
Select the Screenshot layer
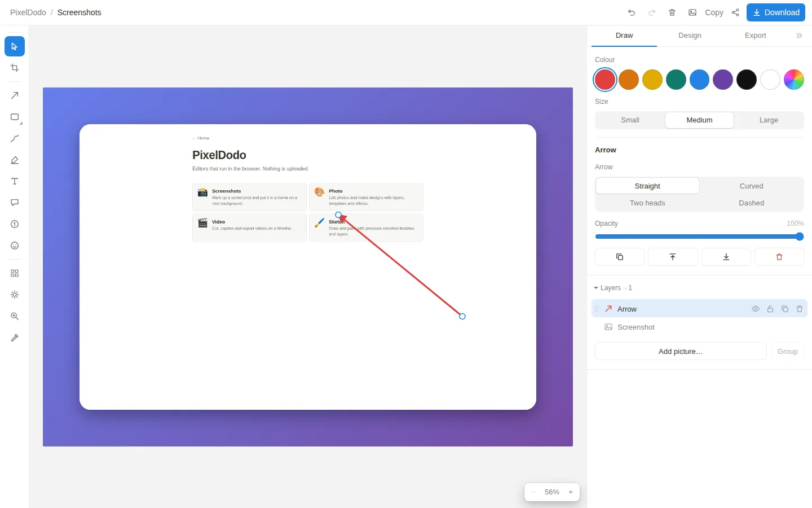point(699,327)
